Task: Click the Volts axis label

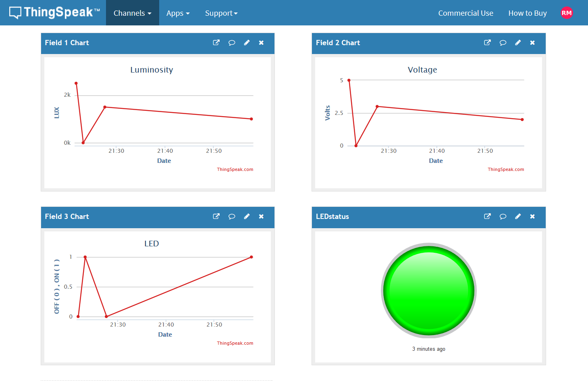Action: pos(327,113)
